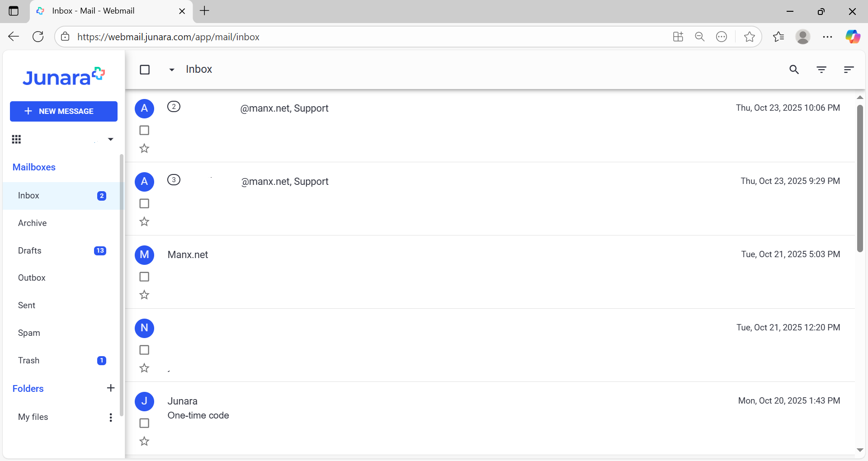Go back in browser history
Image resolution: width=868 pixels, height=461 pixels.
coord(14,37)
